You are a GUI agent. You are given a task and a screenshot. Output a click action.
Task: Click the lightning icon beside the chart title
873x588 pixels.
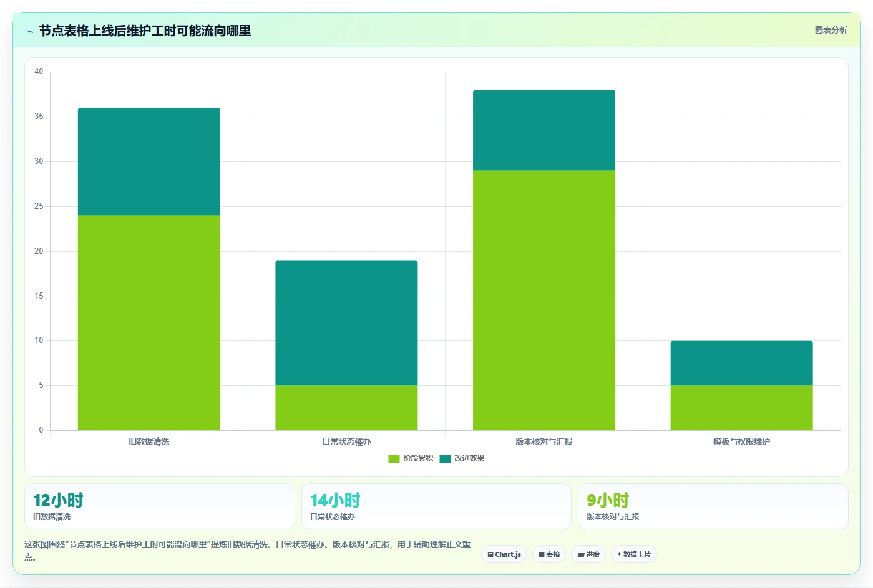point(29,31)
